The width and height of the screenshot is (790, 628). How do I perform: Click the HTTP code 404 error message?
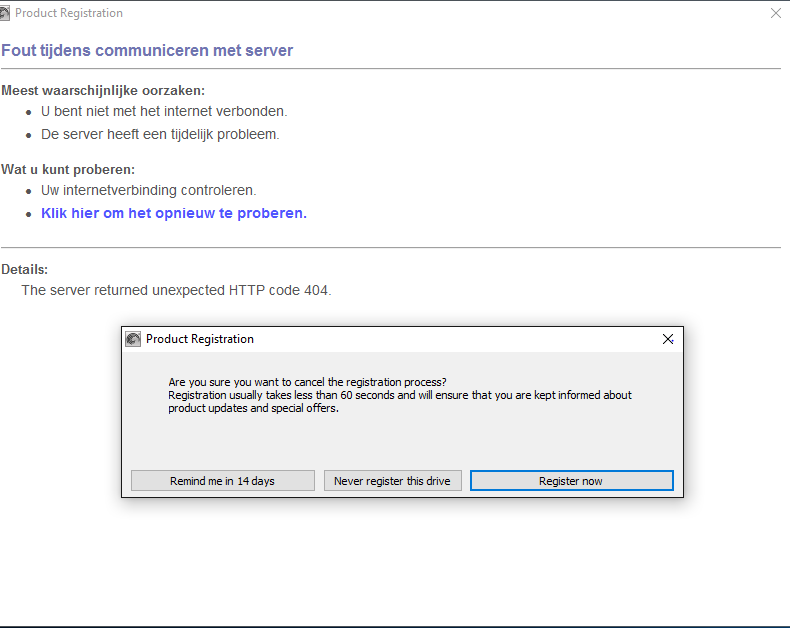pos(176,290)
